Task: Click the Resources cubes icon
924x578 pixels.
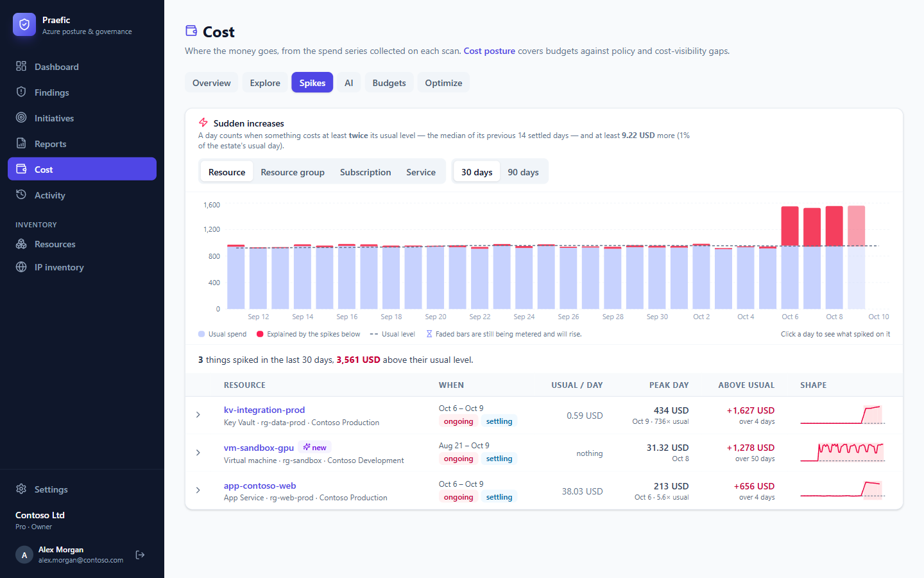Action: point(21,244)
